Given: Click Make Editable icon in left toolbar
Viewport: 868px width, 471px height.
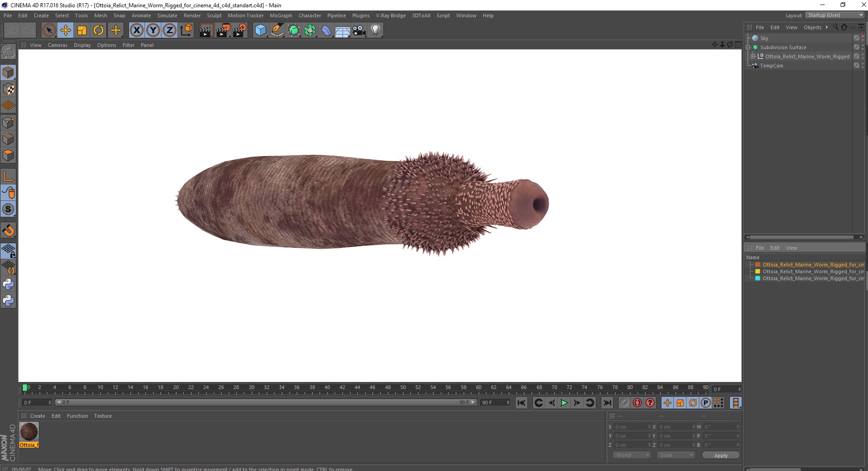Looking at the screenshot, I should pos(8,52).
